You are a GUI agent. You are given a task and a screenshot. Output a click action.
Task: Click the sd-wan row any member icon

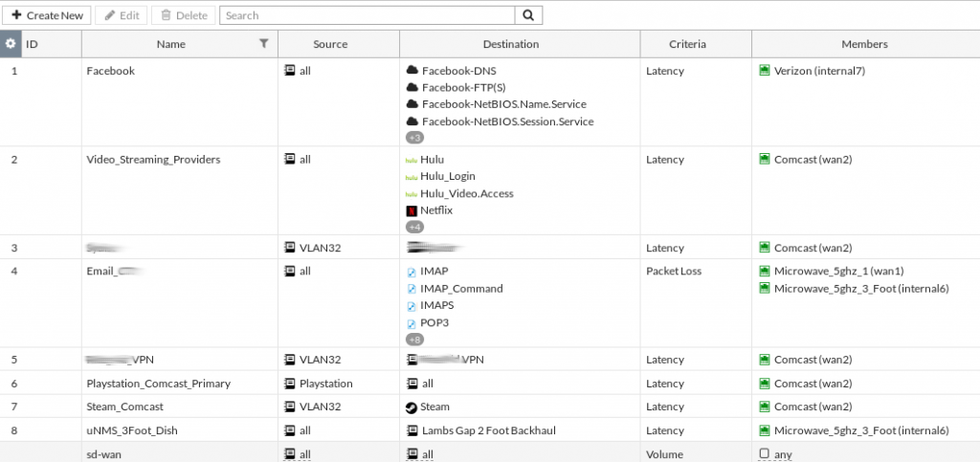pyautogui.click(x=765, y=454)
